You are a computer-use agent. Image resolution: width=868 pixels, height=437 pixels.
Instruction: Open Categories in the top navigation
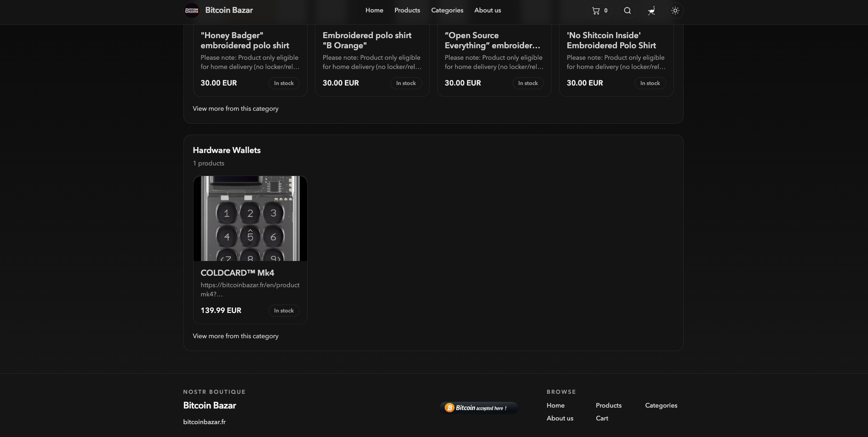[x=447, y=10]
